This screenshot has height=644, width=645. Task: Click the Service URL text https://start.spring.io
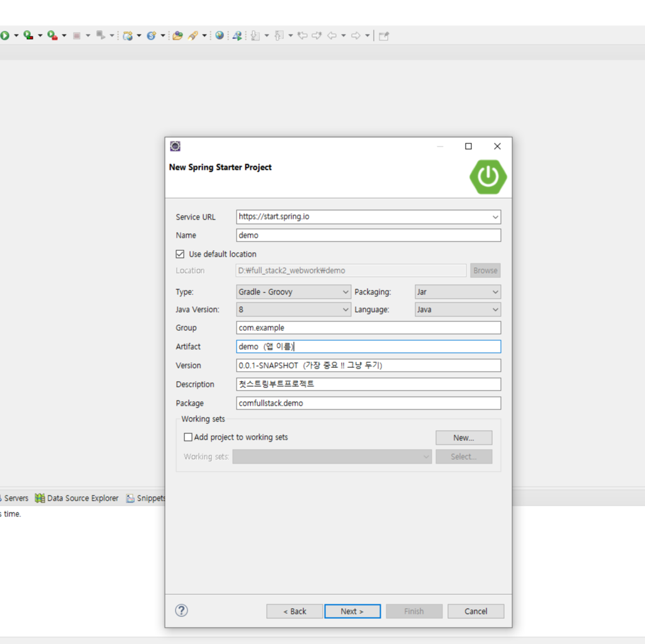274,216
